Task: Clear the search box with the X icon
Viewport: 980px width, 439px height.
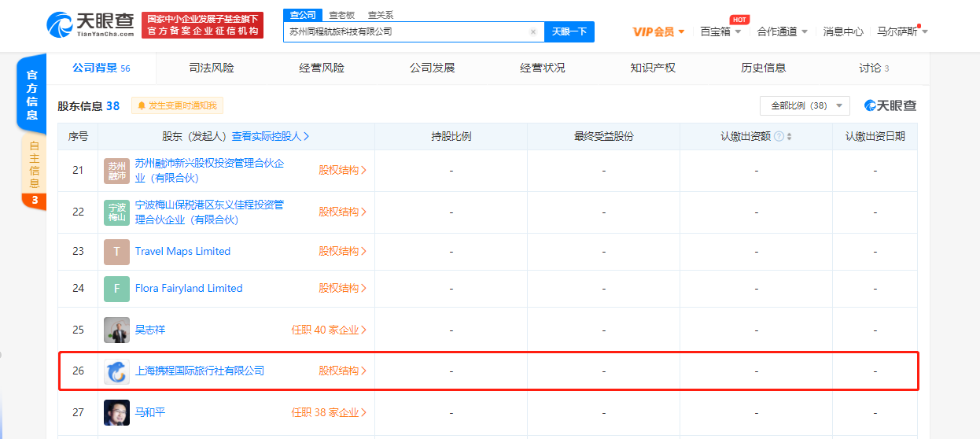Action: 533,32
